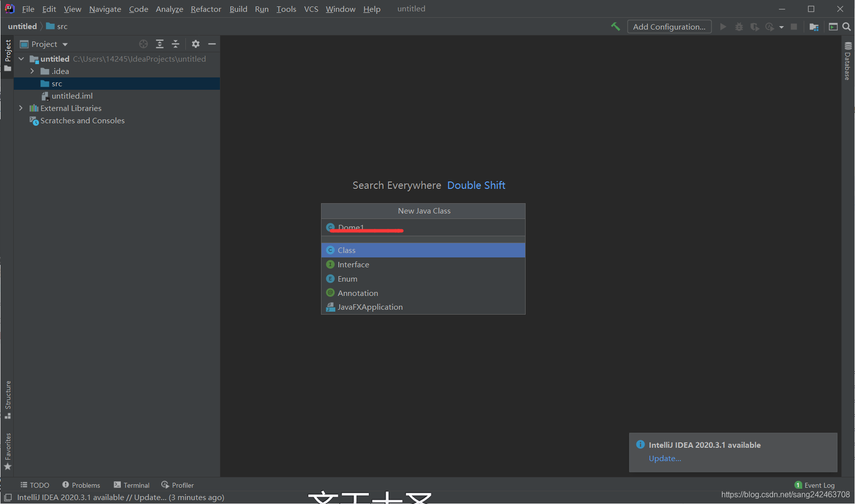
Task: Expand the .idea folder
Action: 32,71
